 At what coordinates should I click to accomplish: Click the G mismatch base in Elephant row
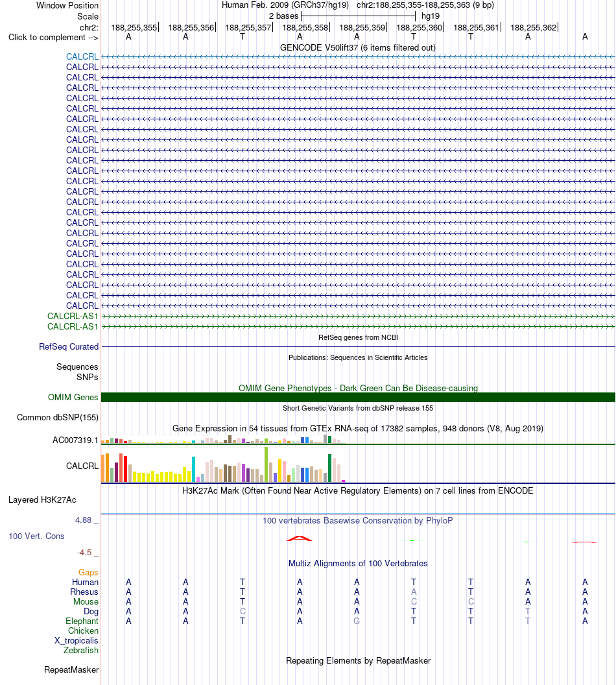[357, 621]
